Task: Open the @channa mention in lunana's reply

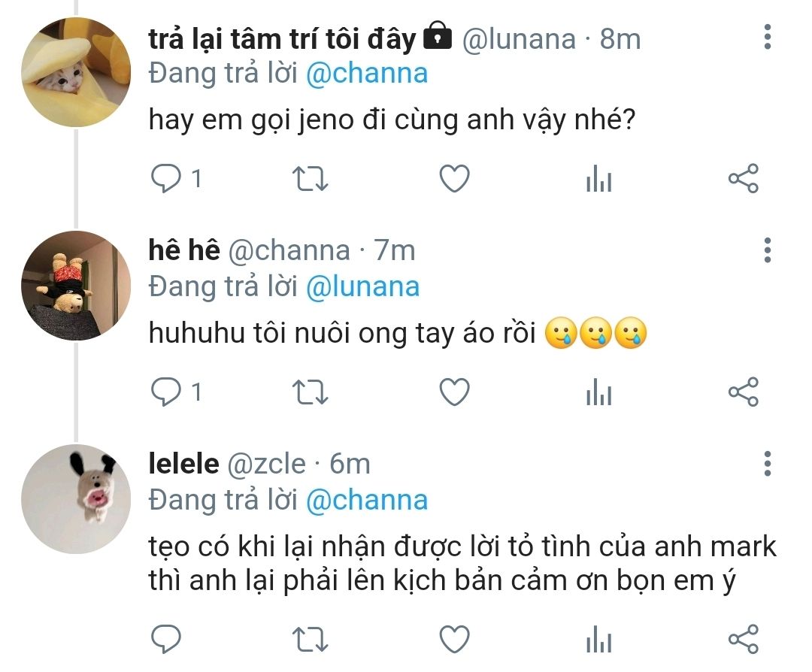Action: pyautogui.click(x=367, y=74)
